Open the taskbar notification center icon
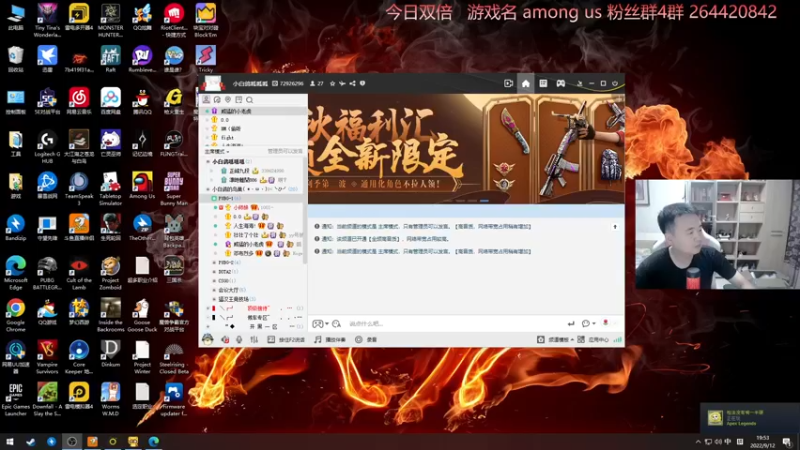Viewport: 800px width, 450px height. [787, 441]
